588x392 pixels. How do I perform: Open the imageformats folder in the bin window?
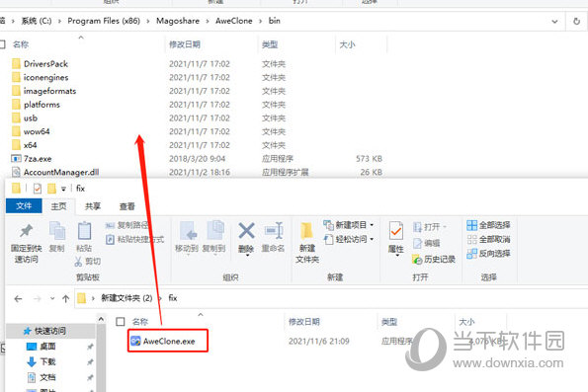49,91
